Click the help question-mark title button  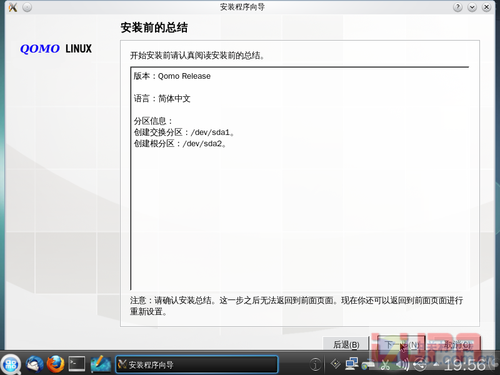[x=458, y=7]
